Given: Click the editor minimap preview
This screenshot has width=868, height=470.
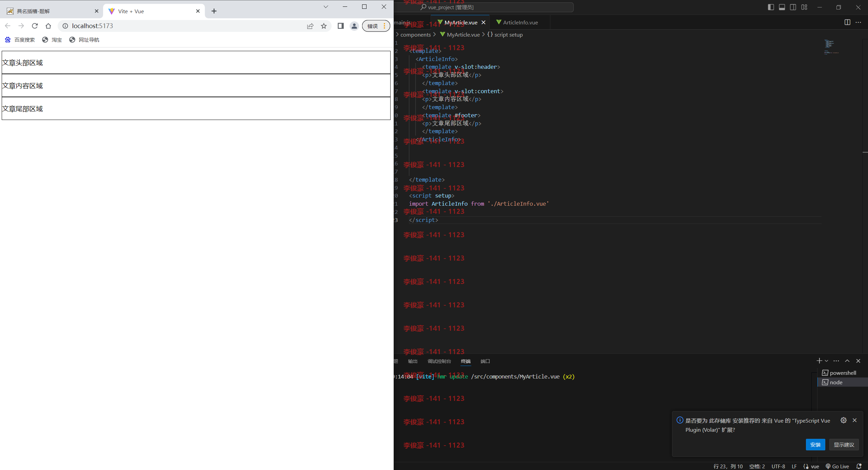Looking at the screenshot, I should tap(831, 47).
